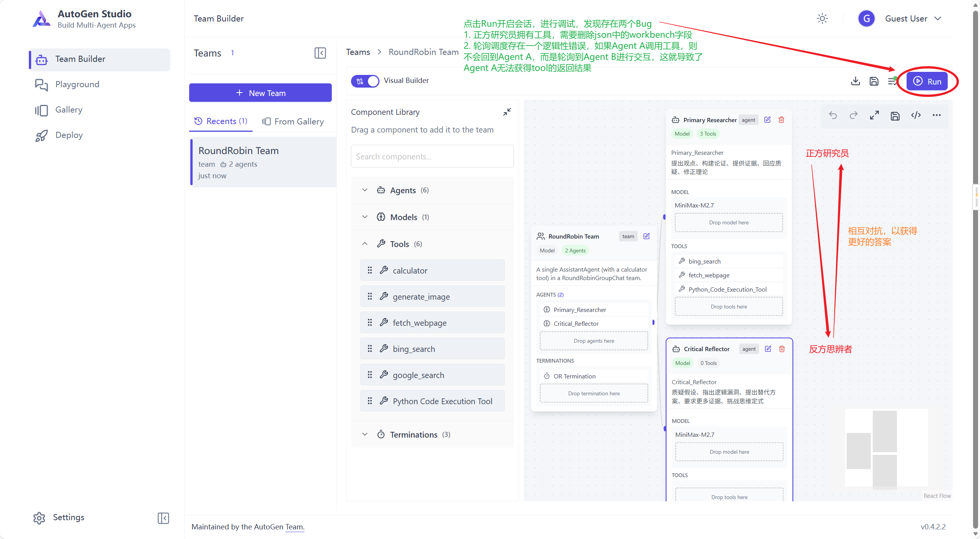Delete the Primary Researcher agent
Image resolution: width=980 pixels, height=539 pixels.
pos(781,119)
